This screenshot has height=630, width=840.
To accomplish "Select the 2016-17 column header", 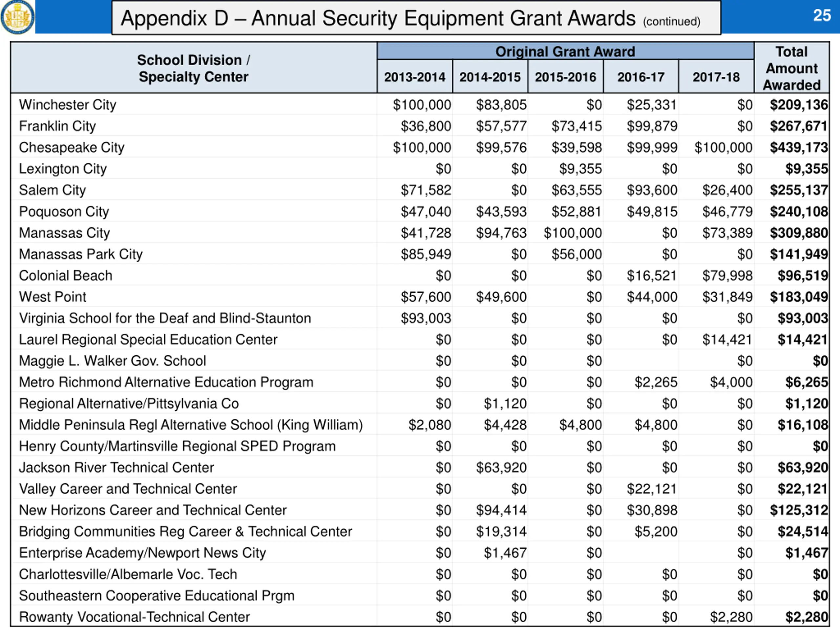I will [x=640, y=77].
